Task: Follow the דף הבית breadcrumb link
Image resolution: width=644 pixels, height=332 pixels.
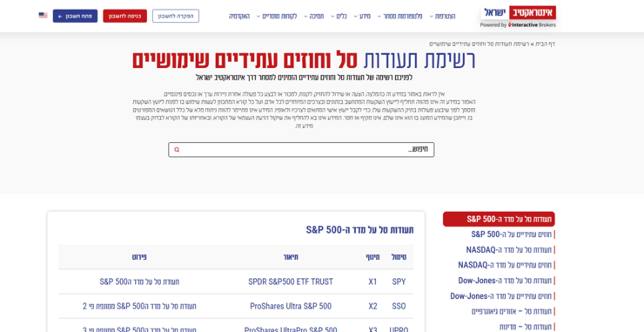Action: point(547,44)
